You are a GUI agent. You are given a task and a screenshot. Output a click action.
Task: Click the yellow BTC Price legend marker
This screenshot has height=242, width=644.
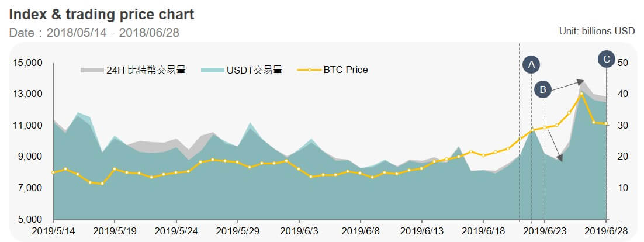point(309,70)
